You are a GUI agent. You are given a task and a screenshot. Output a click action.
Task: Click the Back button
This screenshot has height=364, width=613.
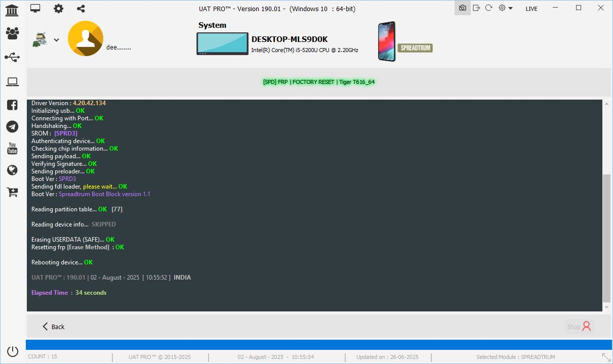(x=54, y=327)
